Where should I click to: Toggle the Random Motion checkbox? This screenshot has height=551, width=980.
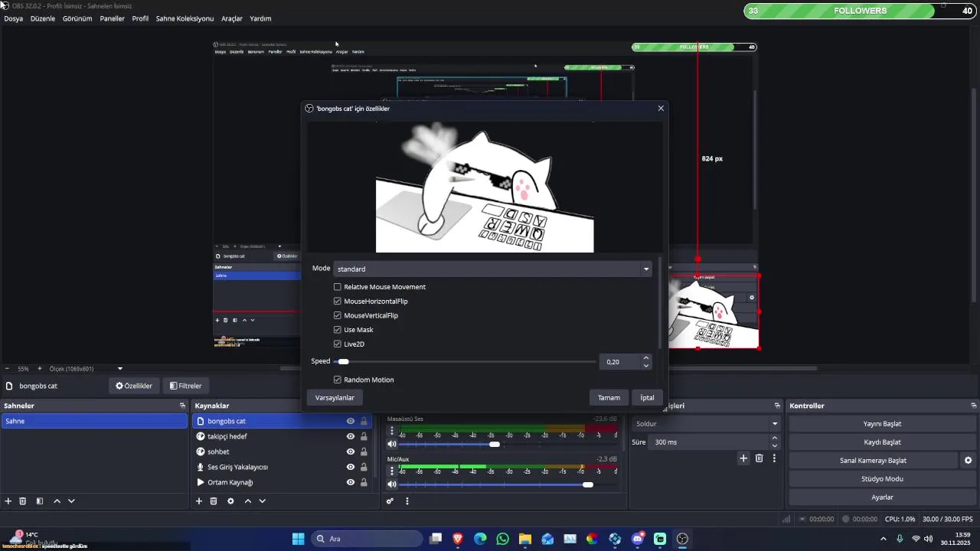[x=337, y=380]
